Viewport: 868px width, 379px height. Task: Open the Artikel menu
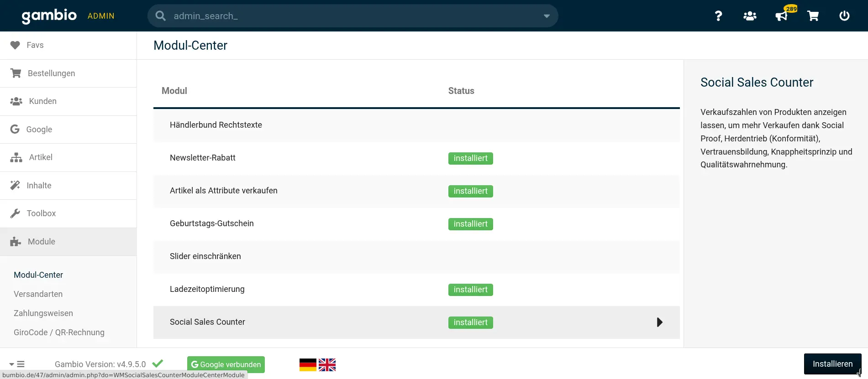click(68, 157)
